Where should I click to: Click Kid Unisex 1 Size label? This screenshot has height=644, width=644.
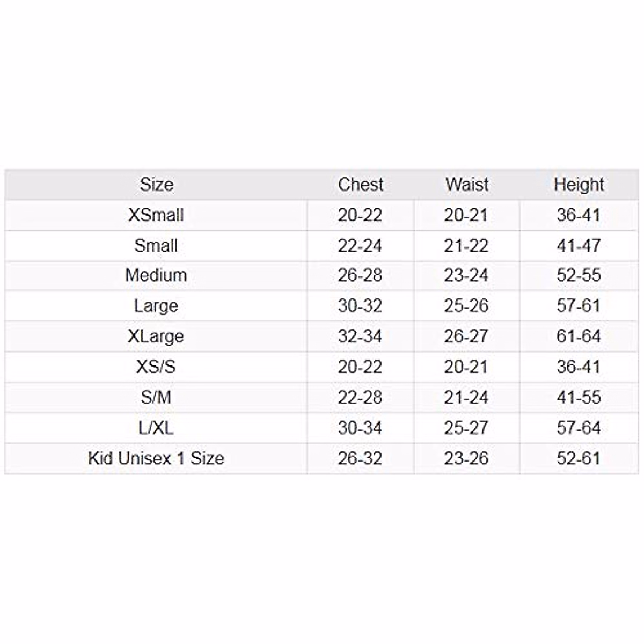156,458
